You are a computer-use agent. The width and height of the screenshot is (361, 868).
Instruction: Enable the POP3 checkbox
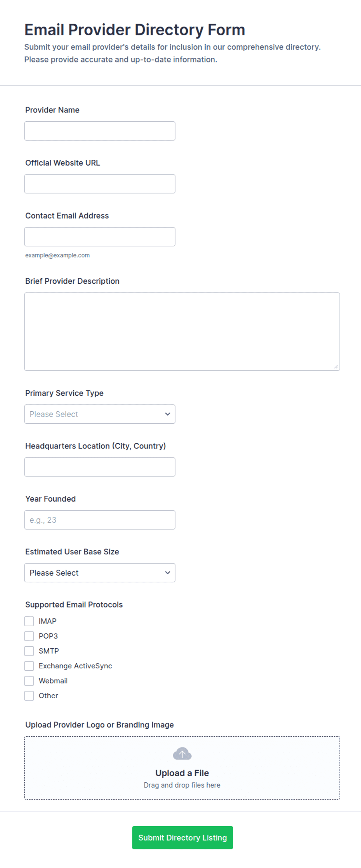tap(29, 636)
